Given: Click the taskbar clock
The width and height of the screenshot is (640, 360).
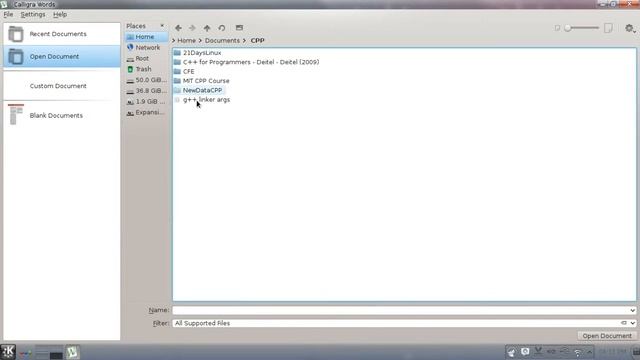Looking at the screenshot, I should pyautogui.click(x=612, y=352).
